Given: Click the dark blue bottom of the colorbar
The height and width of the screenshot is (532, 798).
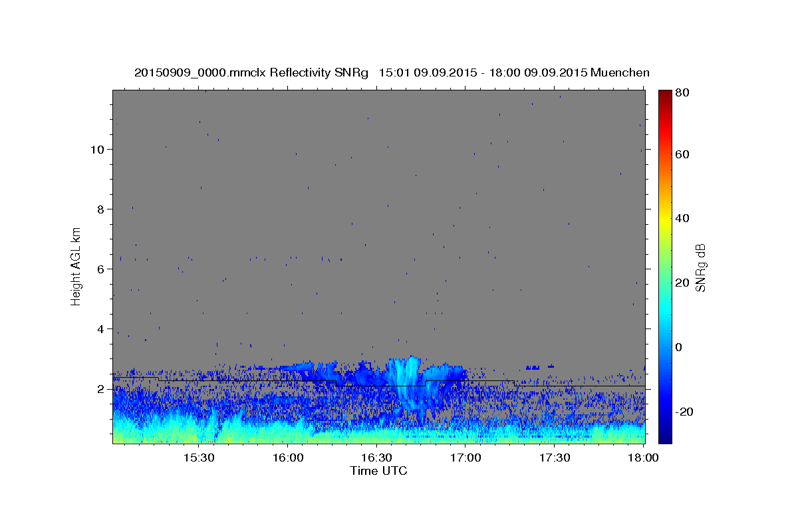Looking at the screenshot, I should pyautogui.click(x=665, y=436).
